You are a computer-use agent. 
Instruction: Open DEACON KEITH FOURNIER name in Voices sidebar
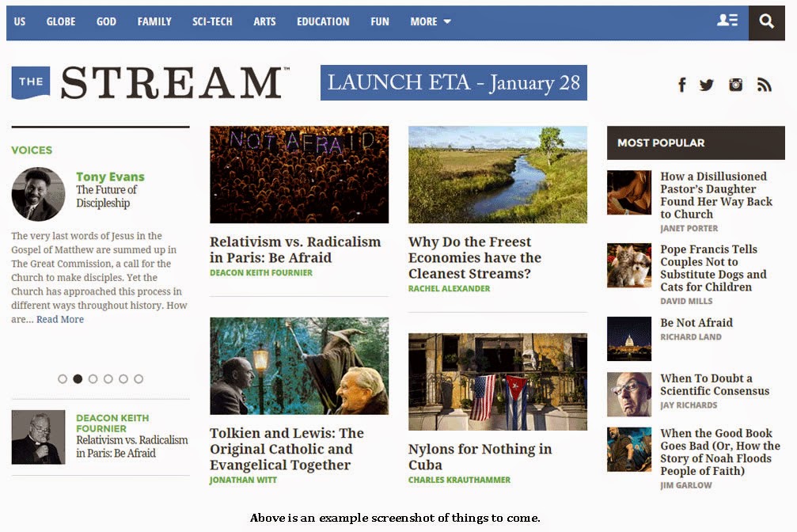pyautogui.click(x=112, y=424)
